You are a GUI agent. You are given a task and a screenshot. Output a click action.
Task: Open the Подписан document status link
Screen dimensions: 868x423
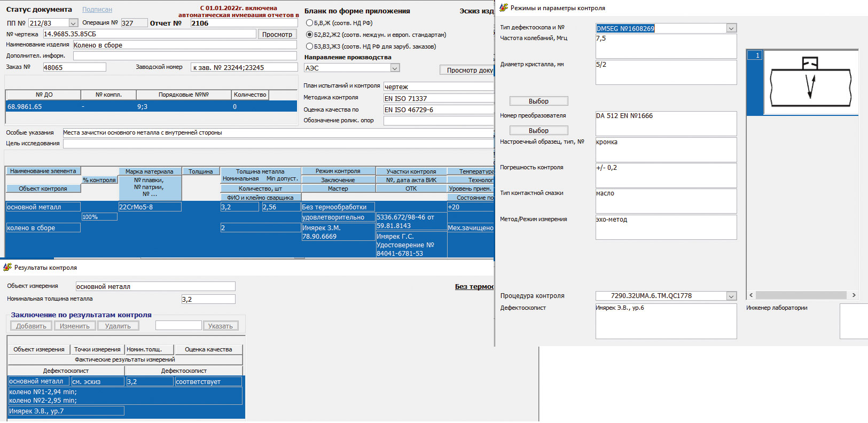coord(97,10)
